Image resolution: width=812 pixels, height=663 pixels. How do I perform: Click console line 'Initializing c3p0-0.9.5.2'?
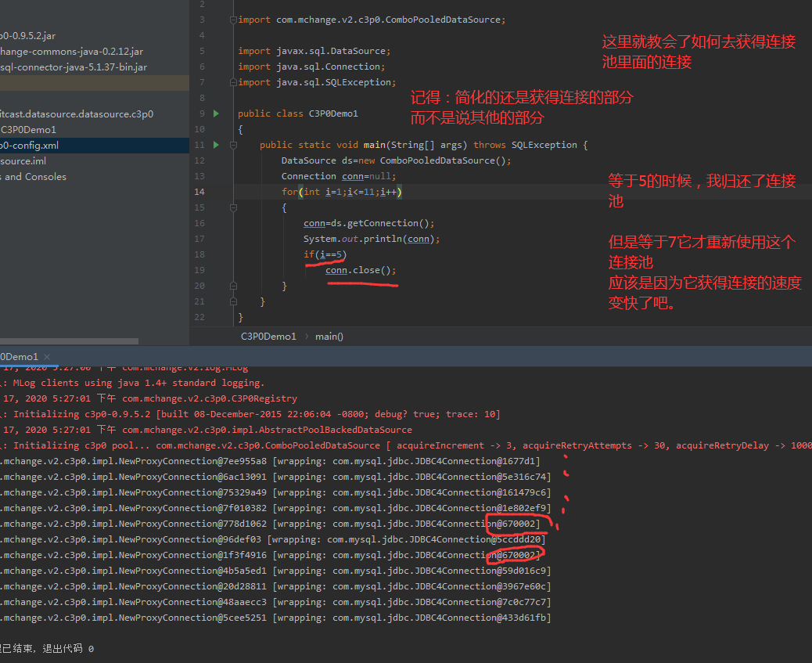(x=250, y=414)
